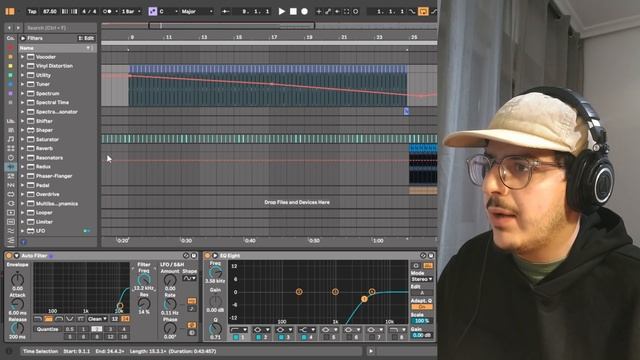Expand the Saturator folder
The width and height of the screenshot is (640, 360).
click(22, 139)
